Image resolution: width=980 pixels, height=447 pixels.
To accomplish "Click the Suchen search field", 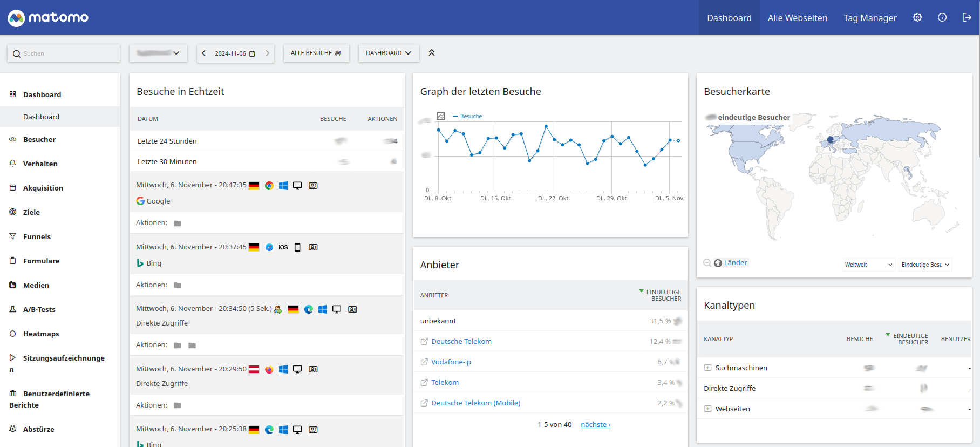I will point(64,53).
